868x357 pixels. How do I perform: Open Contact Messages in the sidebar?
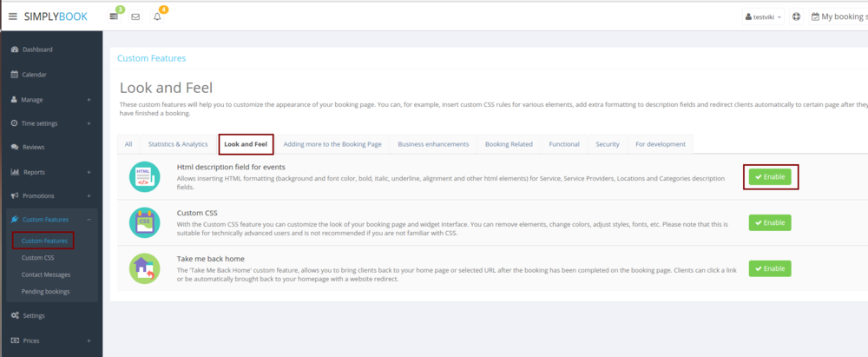coord(47,274)
